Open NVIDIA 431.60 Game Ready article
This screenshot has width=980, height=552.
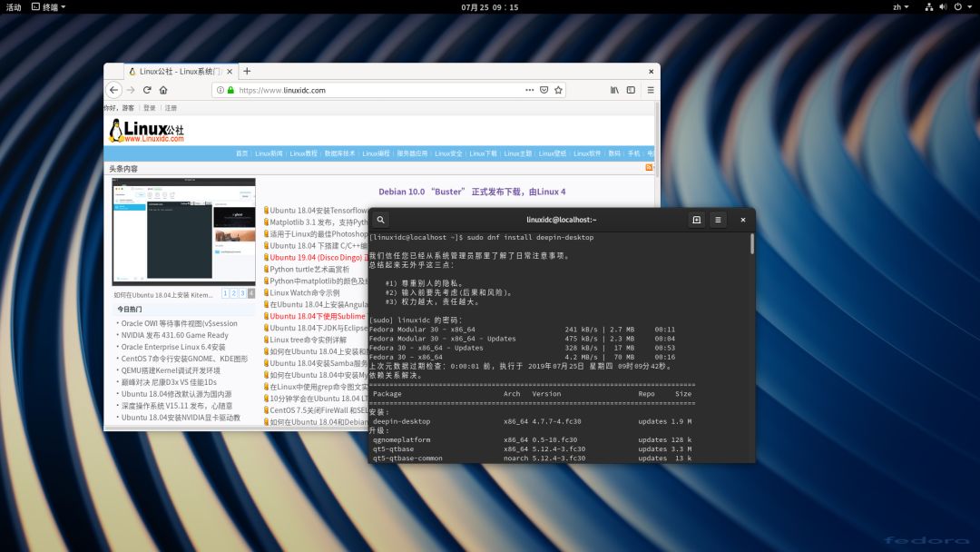pos(173,335)
